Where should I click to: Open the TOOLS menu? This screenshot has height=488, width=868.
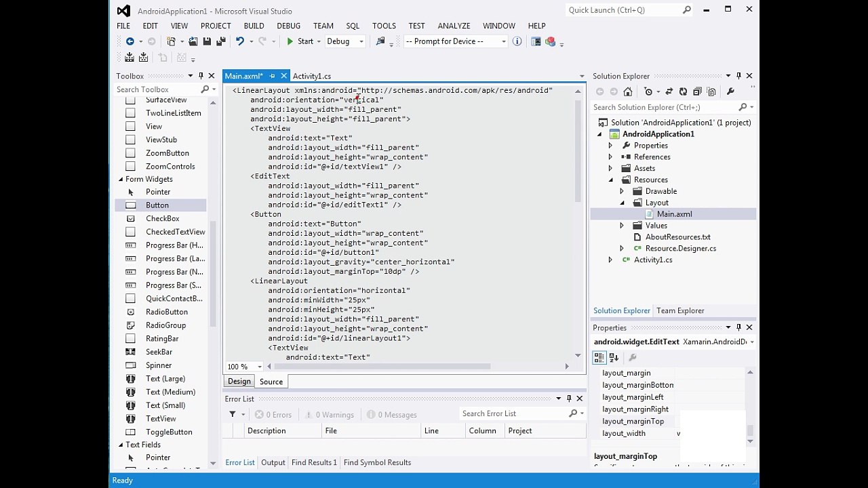384,26
